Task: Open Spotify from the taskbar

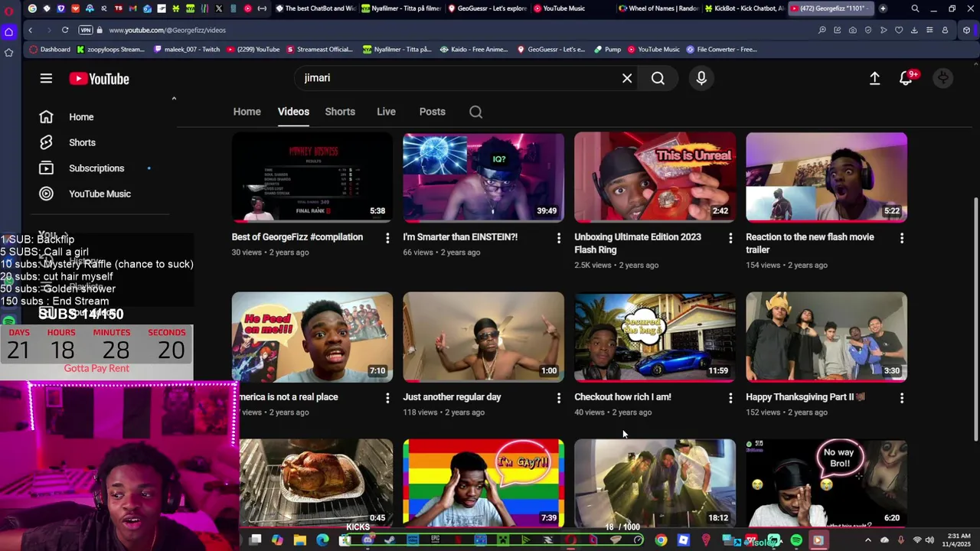Action: click(796, 540)
